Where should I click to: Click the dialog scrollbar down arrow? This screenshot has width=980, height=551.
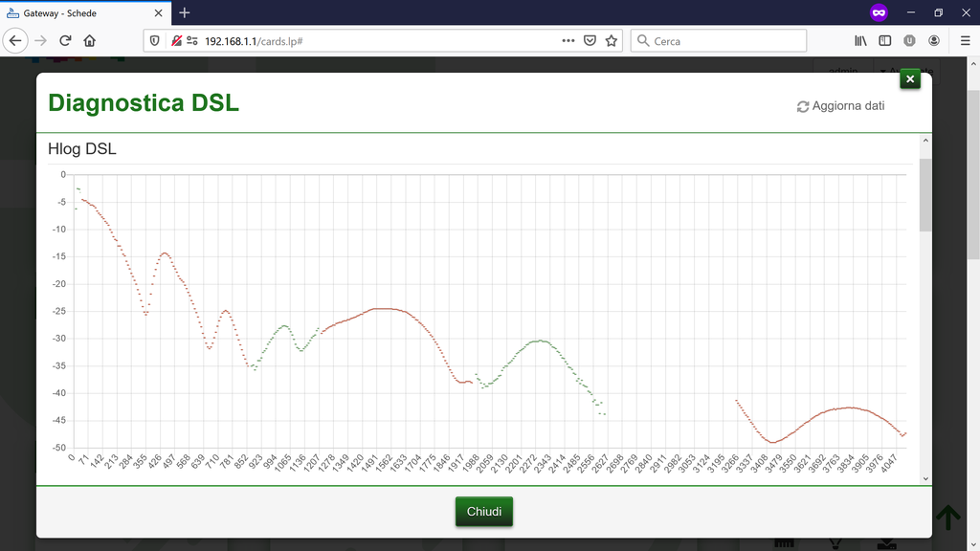point(925,478)
